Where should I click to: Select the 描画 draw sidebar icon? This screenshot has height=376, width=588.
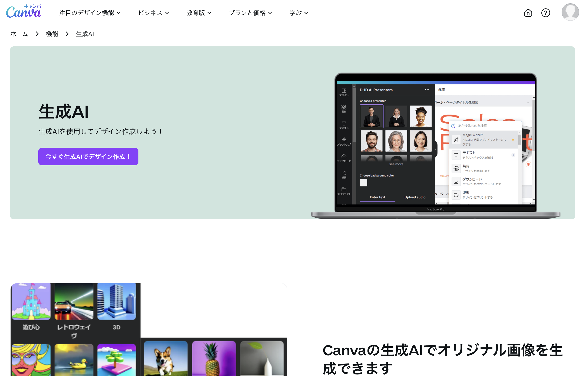point(344,175)
